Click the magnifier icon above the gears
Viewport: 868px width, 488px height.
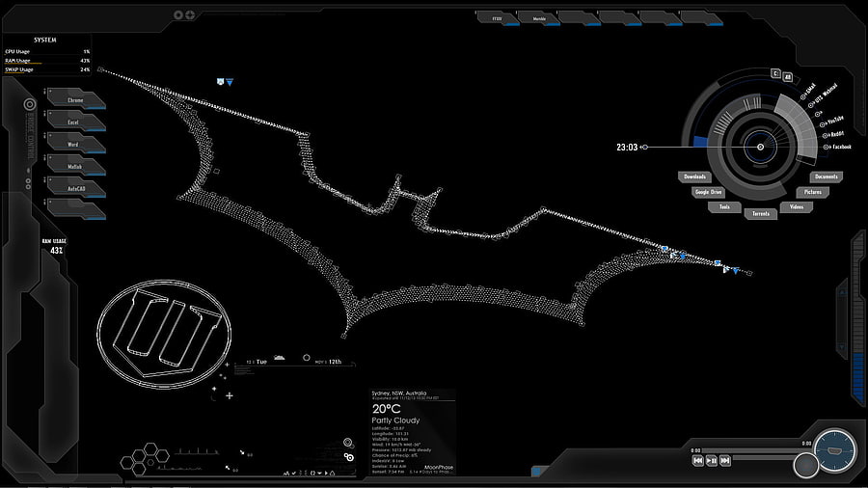tap(347, 442)
